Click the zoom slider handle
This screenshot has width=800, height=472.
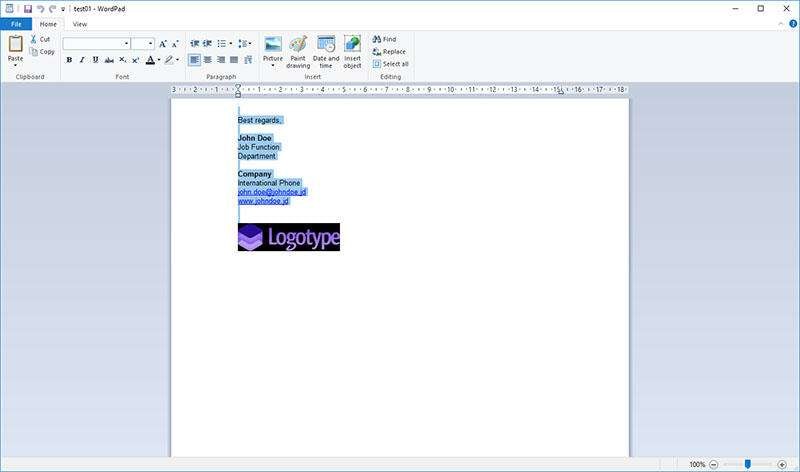(747, 464)
